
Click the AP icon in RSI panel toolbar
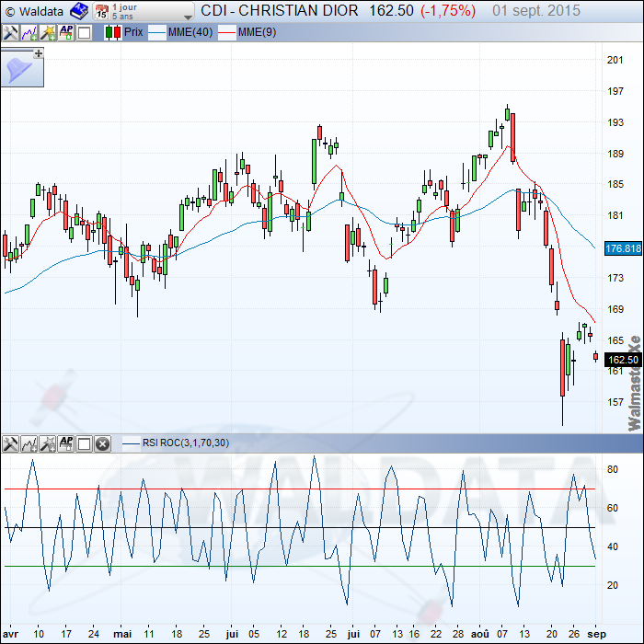point(66,444)
